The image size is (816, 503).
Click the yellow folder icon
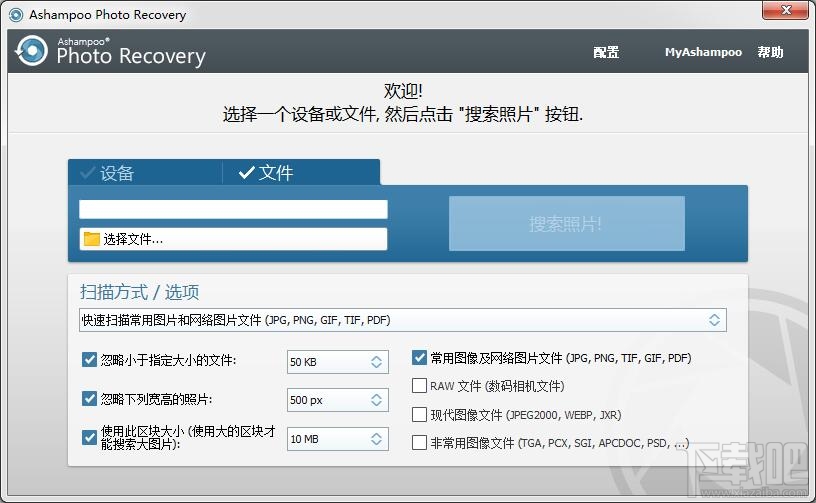coord(92,239)
